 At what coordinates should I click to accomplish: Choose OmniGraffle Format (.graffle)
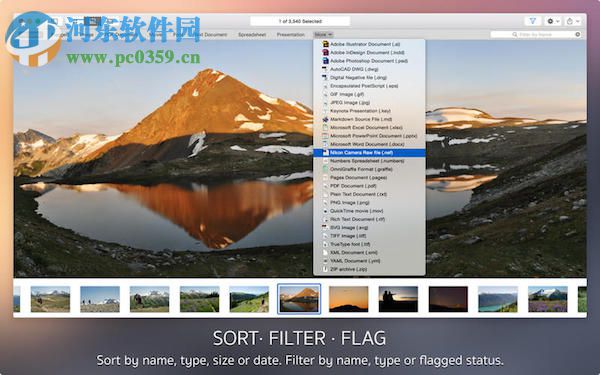pyautogui.click(x=369, y=169)
